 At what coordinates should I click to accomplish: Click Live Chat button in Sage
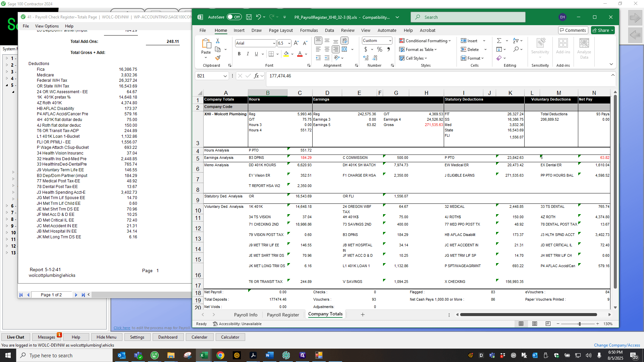pyautogui.click(x=15, y=337)
